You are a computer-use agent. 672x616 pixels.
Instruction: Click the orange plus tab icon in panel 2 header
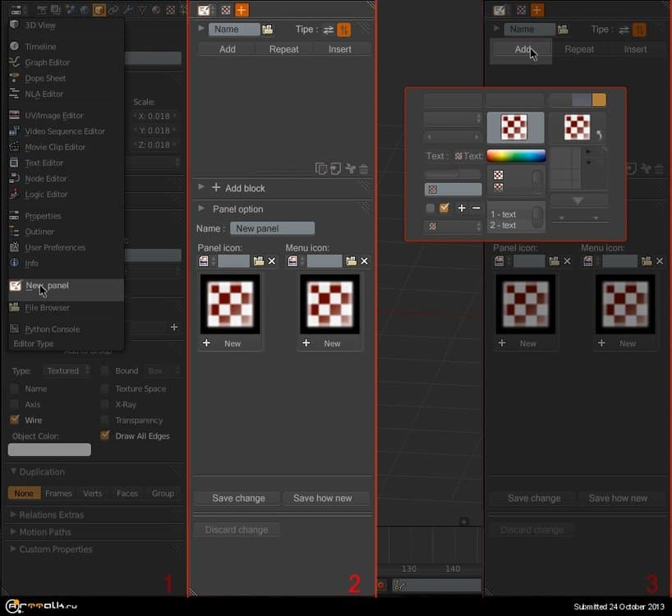tap(242, 10)
